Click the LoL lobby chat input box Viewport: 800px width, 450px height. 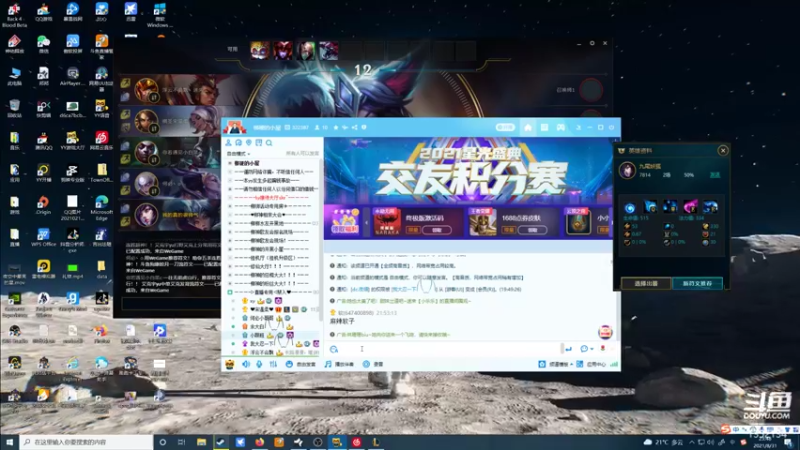click(x=171, y=303)
